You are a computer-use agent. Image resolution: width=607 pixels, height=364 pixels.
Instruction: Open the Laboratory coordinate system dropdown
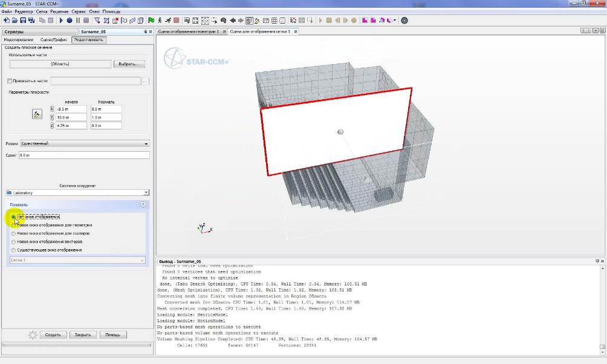point(77,193)
